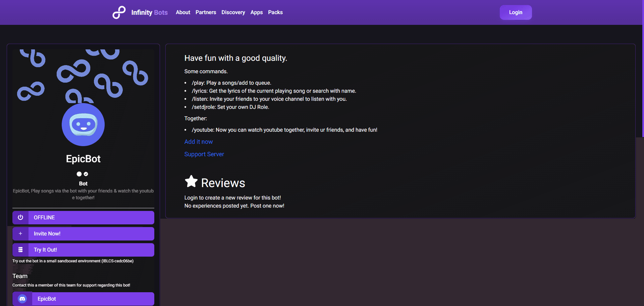Click the page vertical scrollbar
The width and height of the screenshot is (644, 306).
pos(643,69)
